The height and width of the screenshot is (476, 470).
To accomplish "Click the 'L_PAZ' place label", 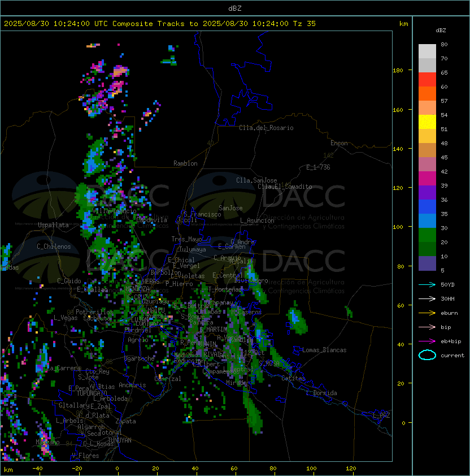I will click(381, 416).
